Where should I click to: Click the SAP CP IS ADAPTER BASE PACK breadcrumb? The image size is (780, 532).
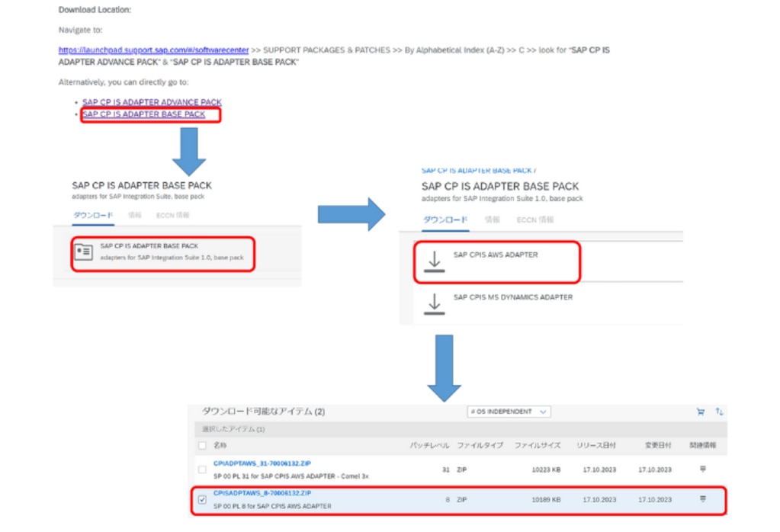[x=477, y=171]
